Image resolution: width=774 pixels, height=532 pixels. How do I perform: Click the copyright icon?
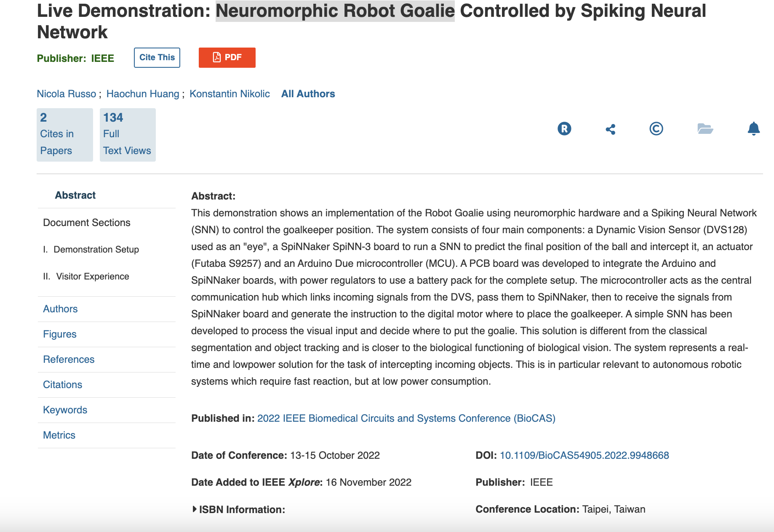coord(656,128)
